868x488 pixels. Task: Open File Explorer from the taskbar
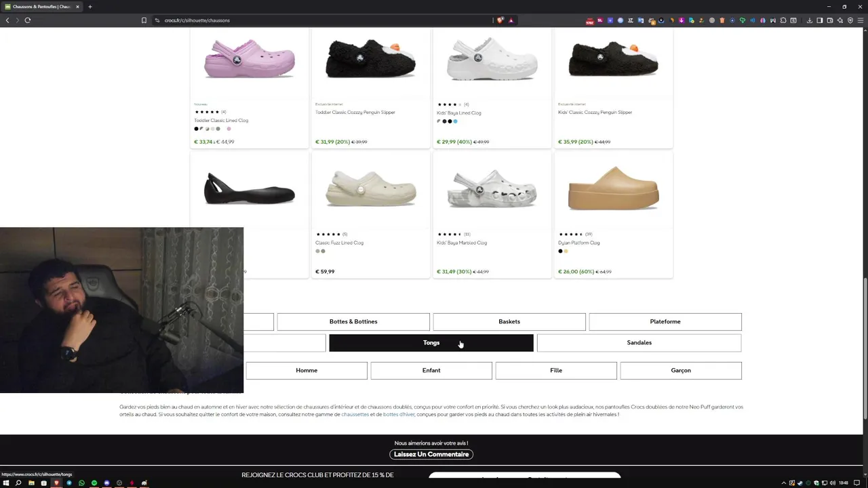pyautogui.click(x=31, y=483)
